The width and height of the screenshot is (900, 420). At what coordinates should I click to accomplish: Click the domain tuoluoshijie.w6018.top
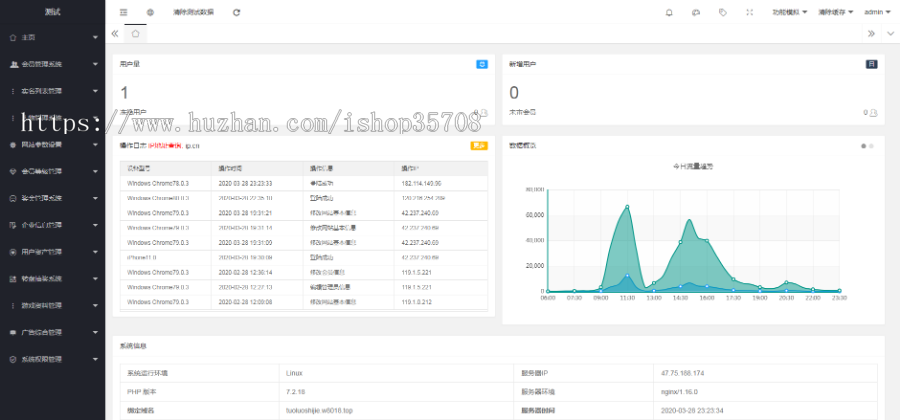320,411
